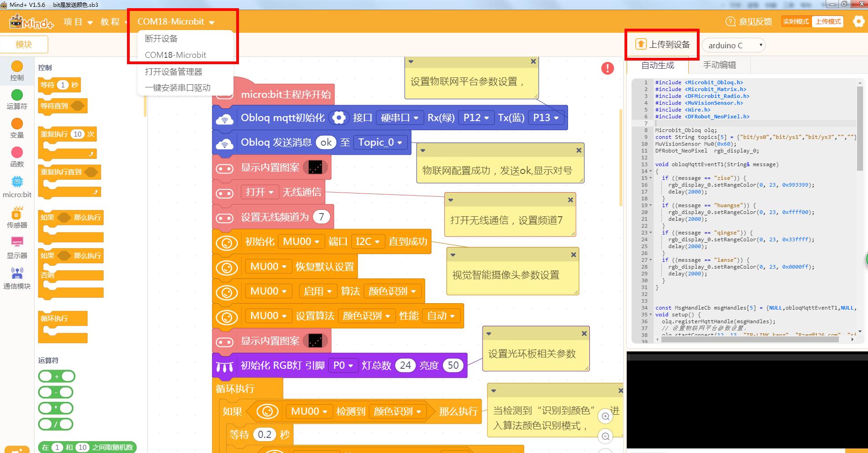Close the 物联网配置成功 comment

579,150
